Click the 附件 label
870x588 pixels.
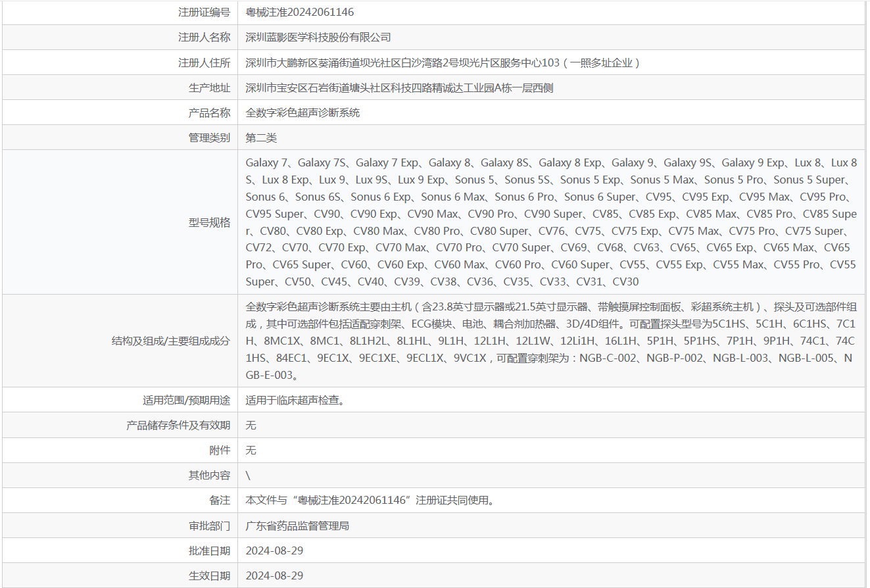click(x=220, y=450)
